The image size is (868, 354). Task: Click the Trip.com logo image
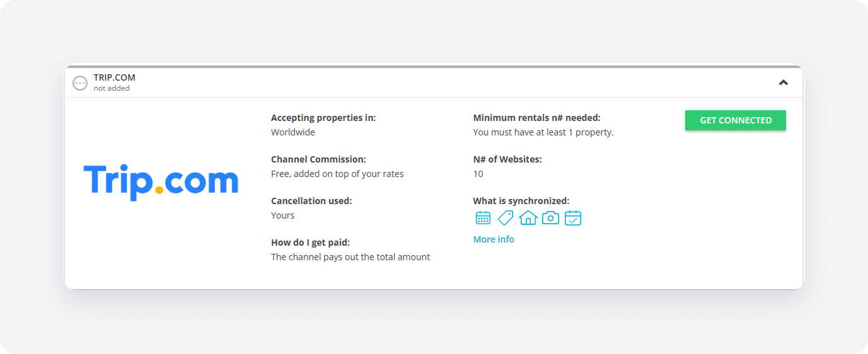pyautogui.click(x=161, y=182)
